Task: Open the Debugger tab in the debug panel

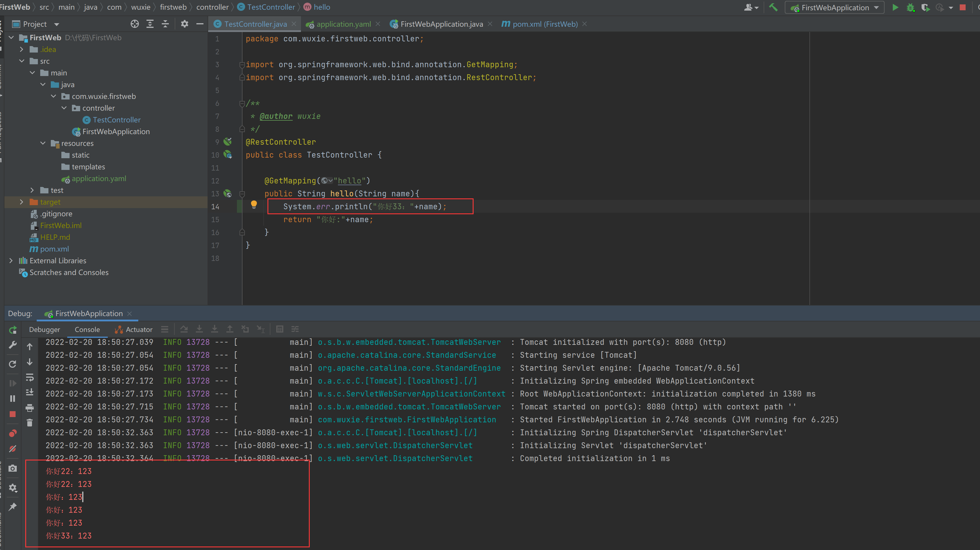Action: [45, 329]
